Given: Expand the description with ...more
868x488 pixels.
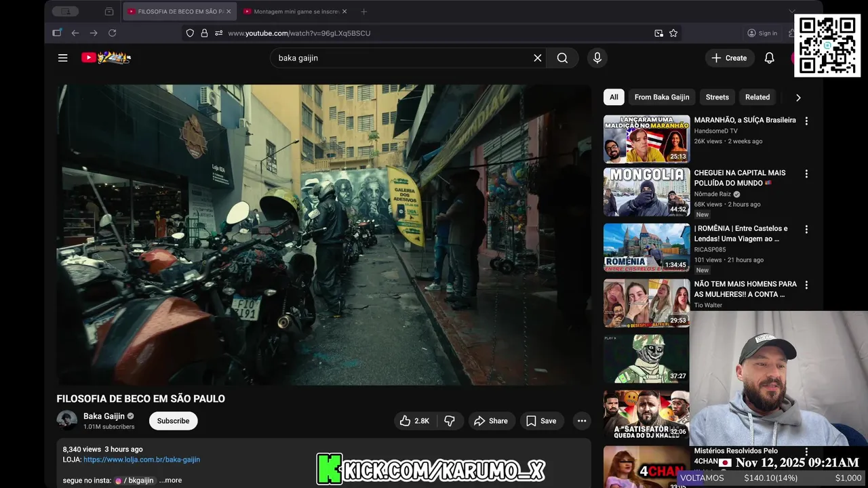Looking at the screenshot, I should 170,480.
